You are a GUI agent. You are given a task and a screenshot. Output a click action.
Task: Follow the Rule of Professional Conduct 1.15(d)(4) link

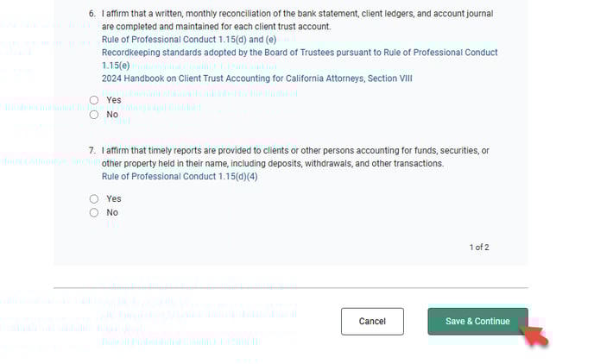pos(180,176)
